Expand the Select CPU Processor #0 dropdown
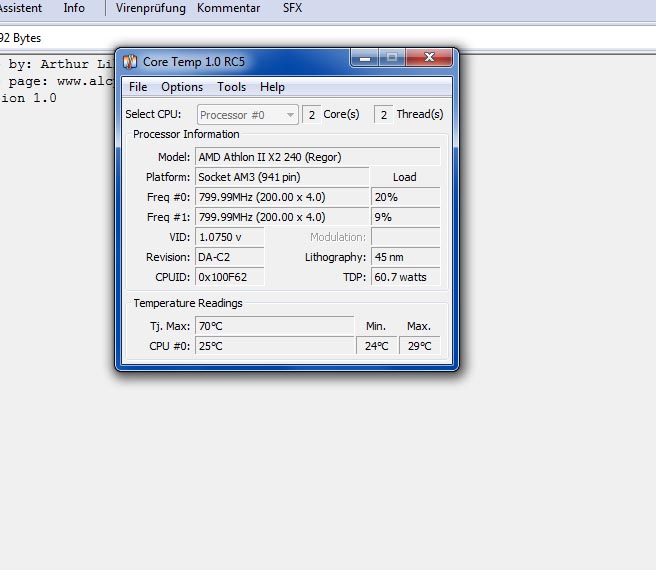This screenshot has height=570, width=656. 248,115
